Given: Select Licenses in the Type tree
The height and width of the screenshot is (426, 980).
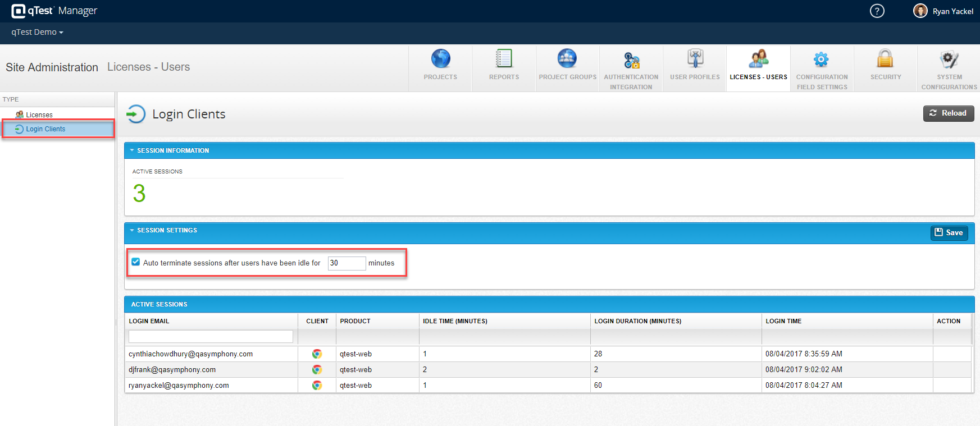Looking at the screenshot, I should (x=39, y=114).
